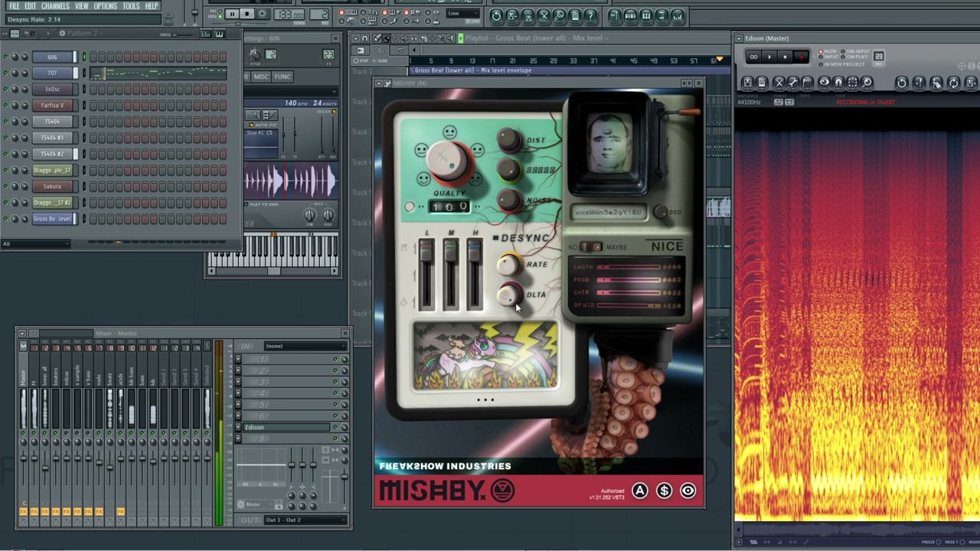980x551 pixels.
Task: Click the undo history toolbar icon
Action: coord(497,16)
